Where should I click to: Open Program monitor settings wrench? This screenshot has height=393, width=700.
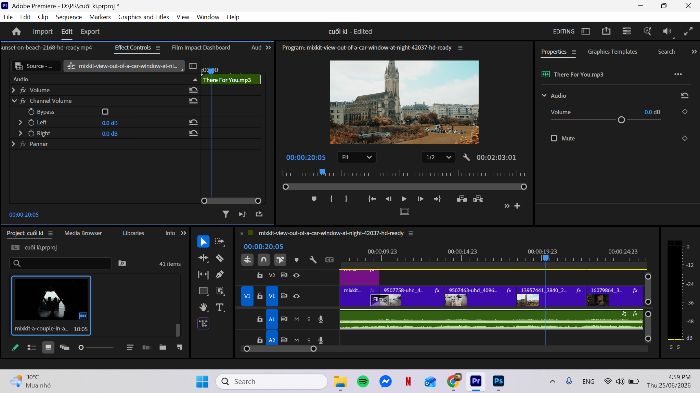pyautogui.click(x=466, y=157)
